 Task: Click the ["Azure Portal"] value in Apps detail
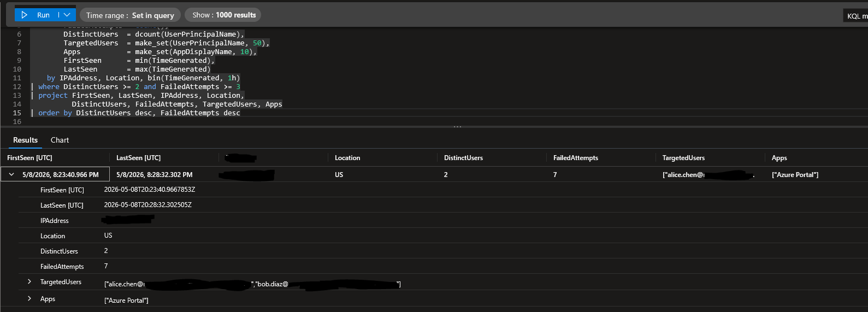coord(126,301)
